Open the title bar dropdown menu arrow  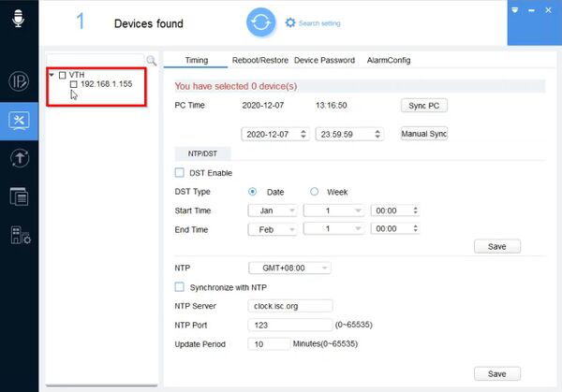514,10
